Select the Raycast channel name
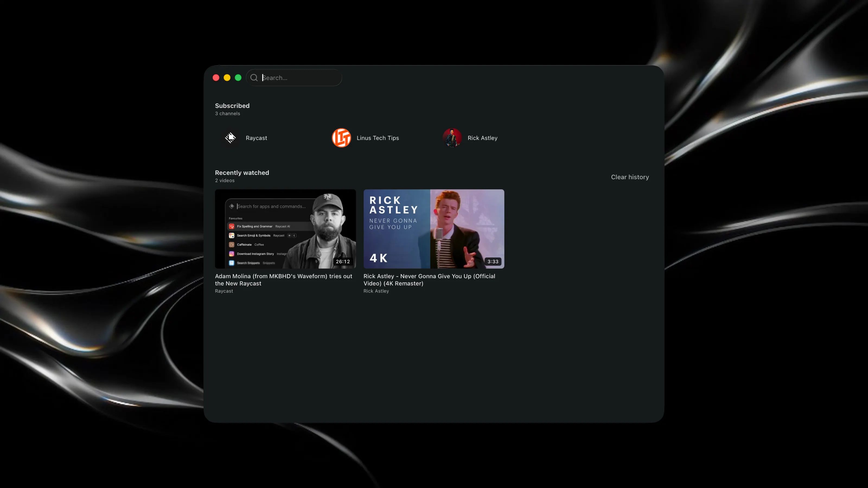Image resolution: width=868 pixels, height=488 pixels. pos(256,138)
